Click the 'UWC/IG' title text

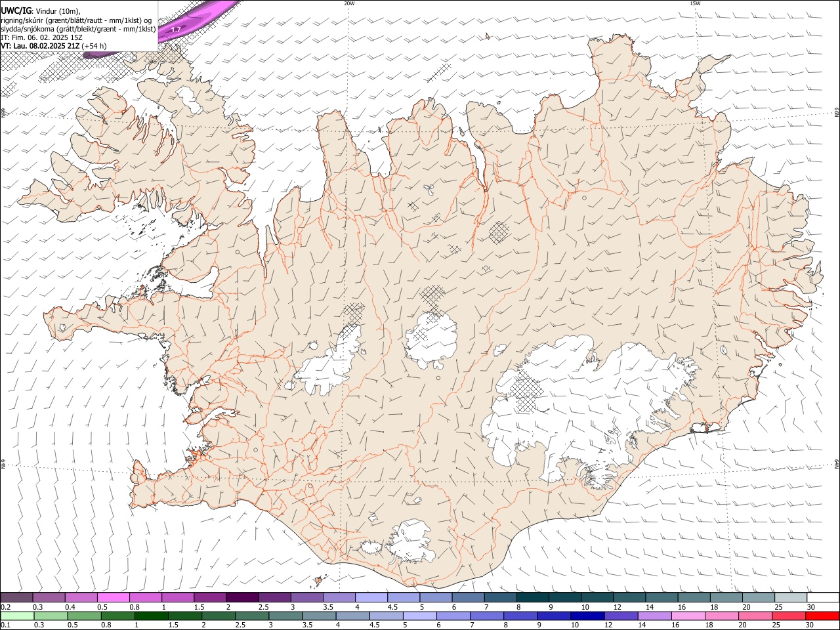(x=16, y=11)
